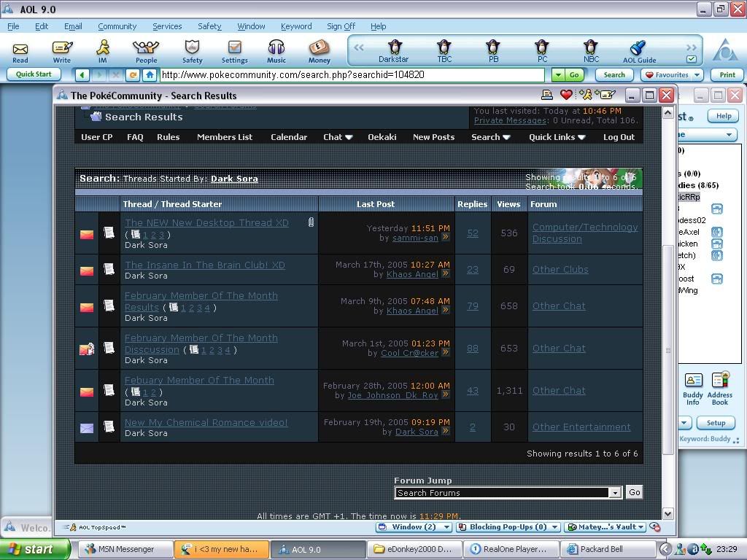Screen dimensions: 747x560
Task: Toggle the checkbox under favourites bar arrows
Action: pyautogui.click(x=692, y=60)
